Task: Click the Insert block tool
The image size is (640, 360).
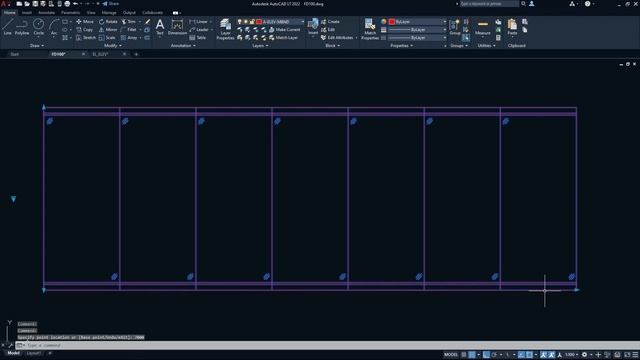Action: tap(313, 27)
